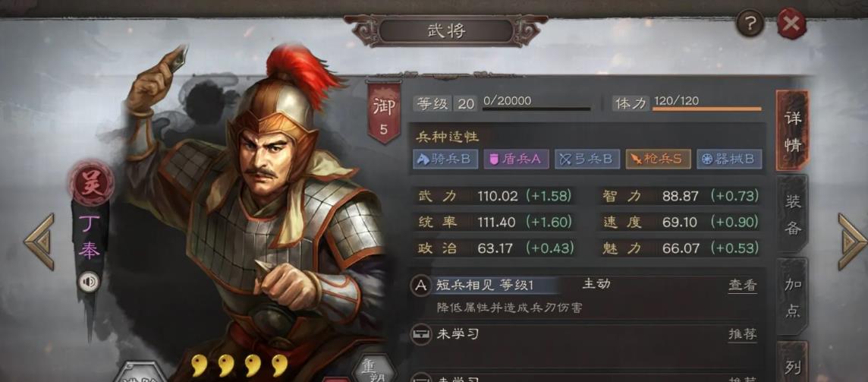Switch to the 详情 details tab
The image size is (868, 382).
[x=793, y=131]
